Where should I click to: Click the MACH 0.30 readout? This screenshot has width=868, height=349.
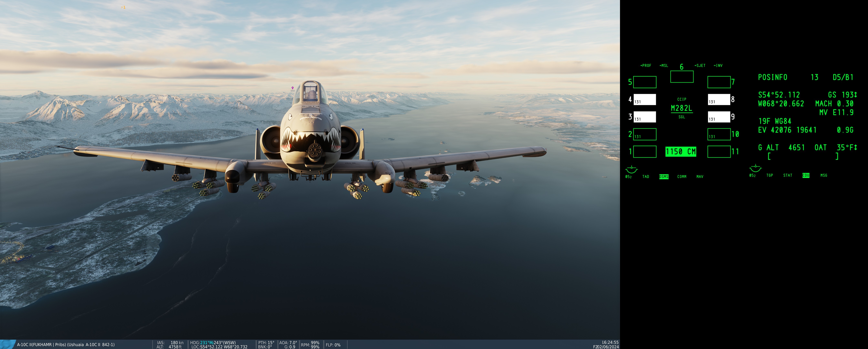834,104
